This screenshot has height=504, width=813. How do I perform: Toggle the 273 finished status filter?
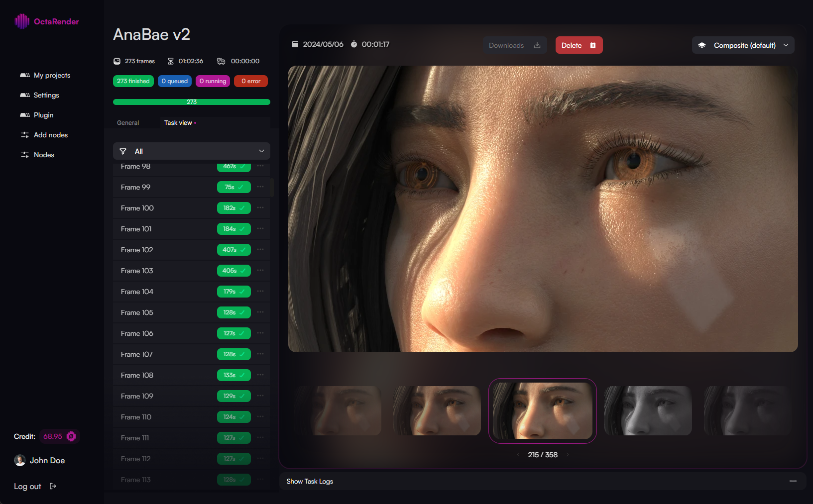[133, 81]
